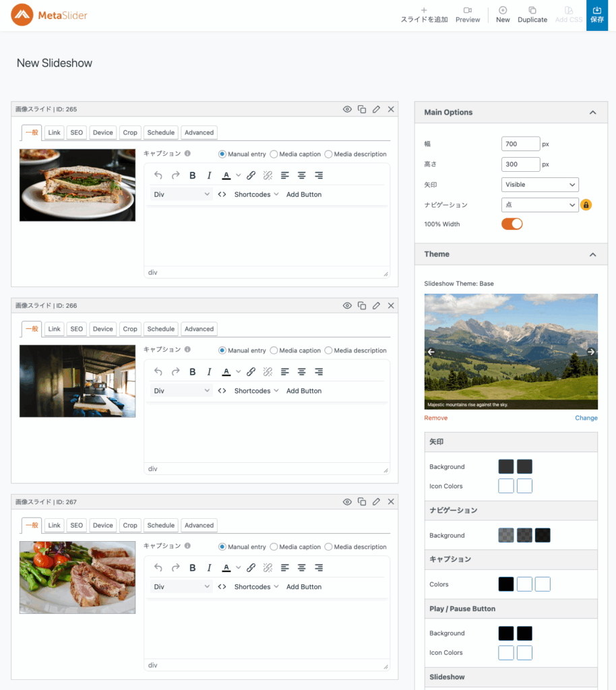Click the first キャプション black color swatch
The image size is (616, 690).
[505, 584]
